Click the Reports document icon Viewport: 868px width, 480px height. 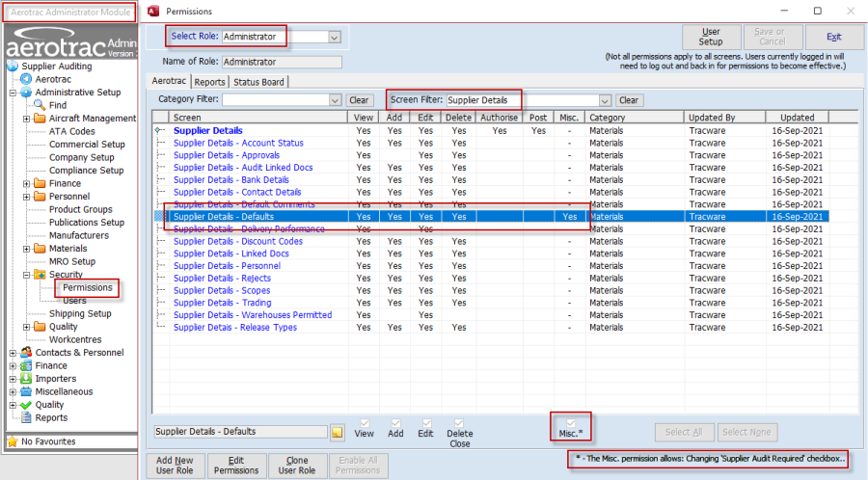coord(26,418)
